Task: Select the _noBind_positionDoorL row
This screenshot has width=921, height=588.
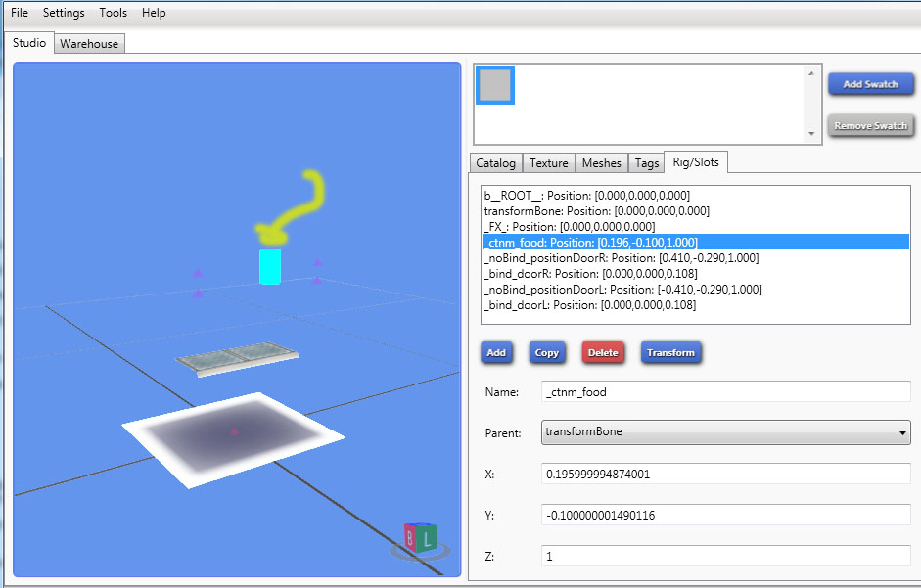Action: coord(696,289)
